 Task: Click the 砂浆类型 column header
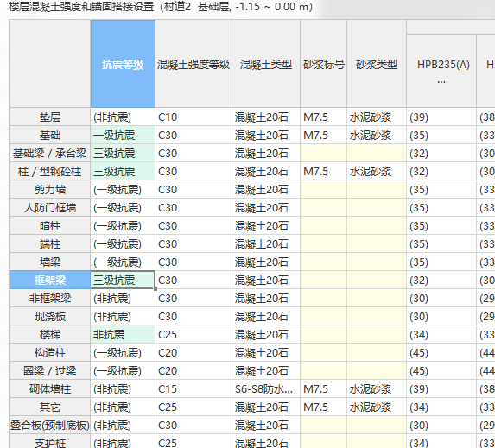tap(377, 64)
